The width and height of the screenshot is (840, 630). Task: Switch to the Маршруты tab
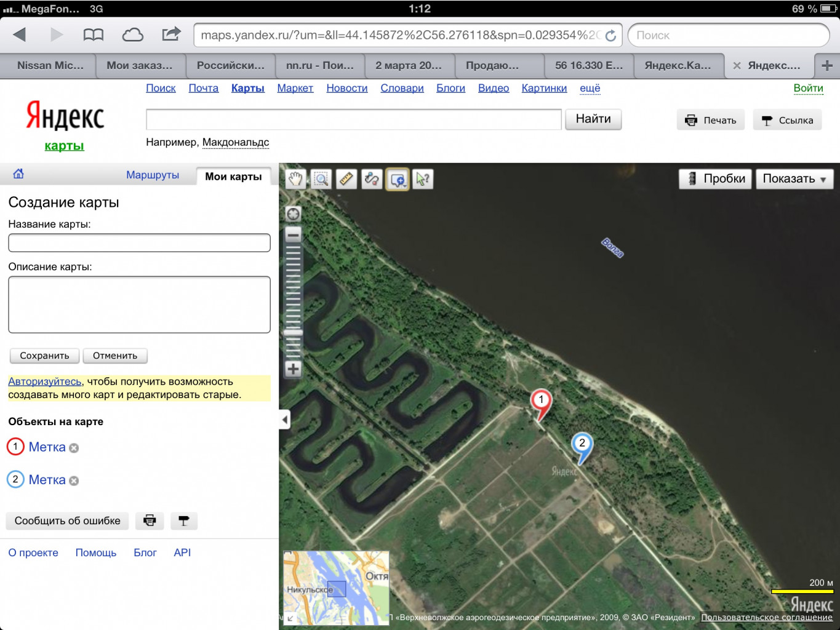(x=153, y=175)
